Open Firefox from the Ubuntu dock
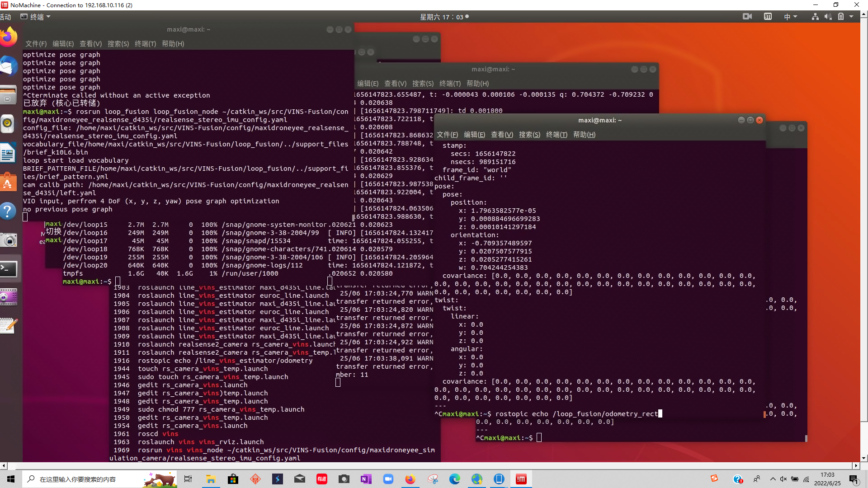868x488 pixels. point(8,37)
